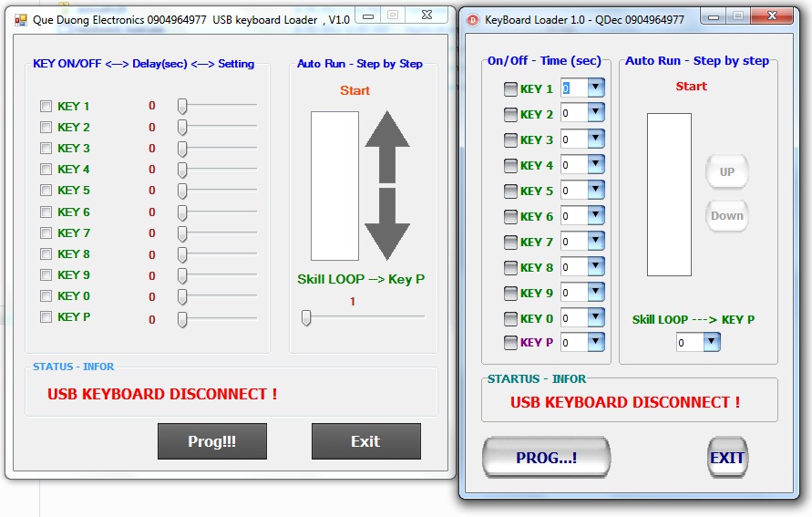
Task: Enable KEY 5 in Que Duong window
Action: tap(46, 191)
